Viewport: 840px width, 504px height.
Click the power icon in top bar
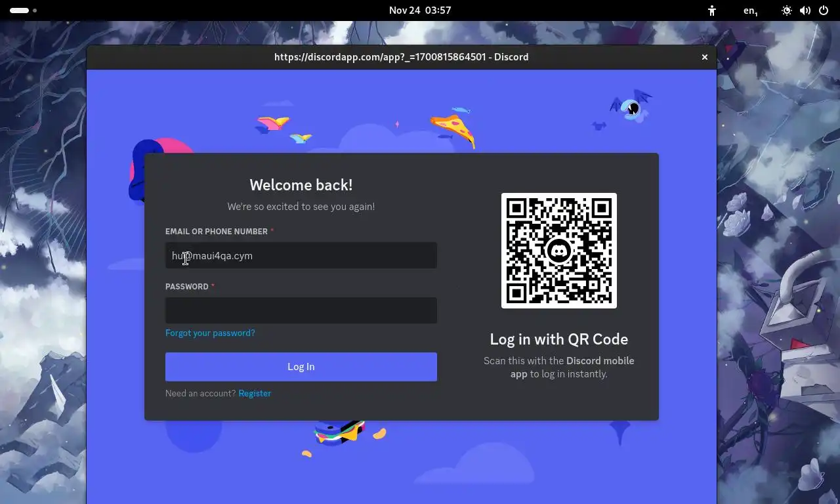tap(824, 10)
